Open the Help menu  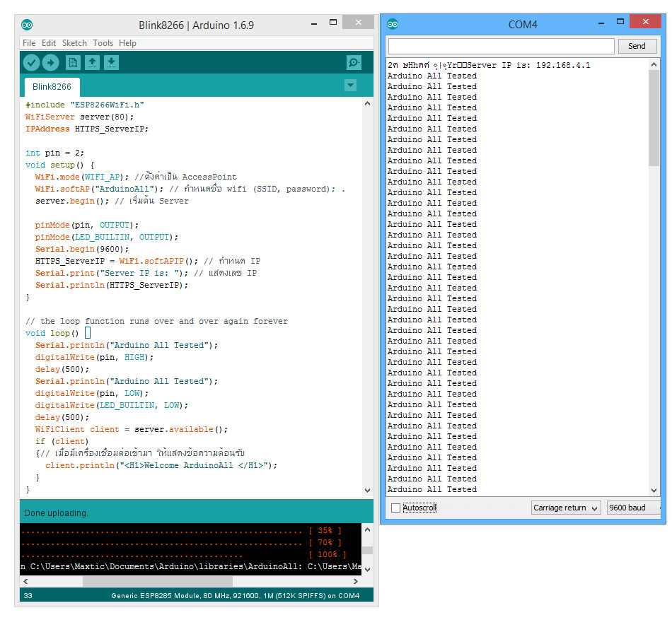point(127,43)
